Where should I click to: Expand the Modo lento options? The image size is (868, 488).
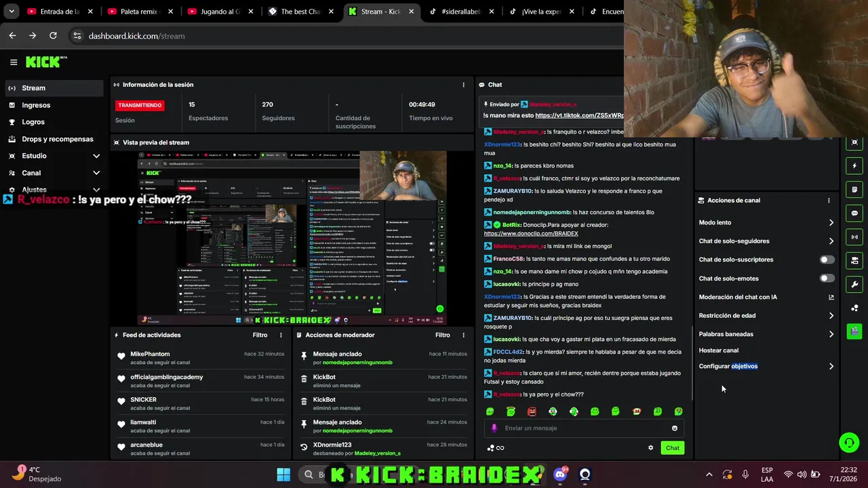[x=831, y=222]
